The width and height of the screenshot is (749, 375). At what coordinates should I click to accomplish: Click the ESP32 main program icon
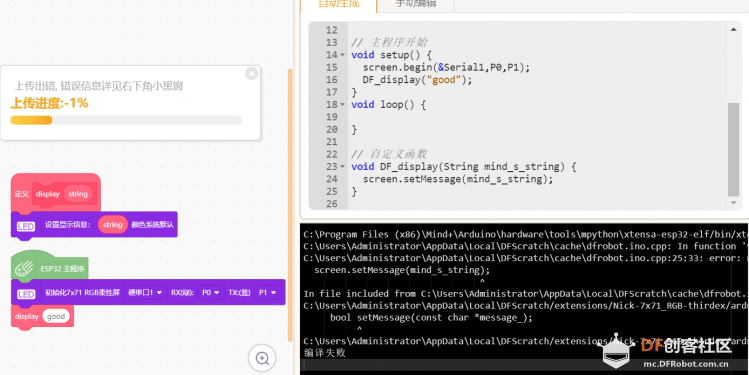coord(24,268)
